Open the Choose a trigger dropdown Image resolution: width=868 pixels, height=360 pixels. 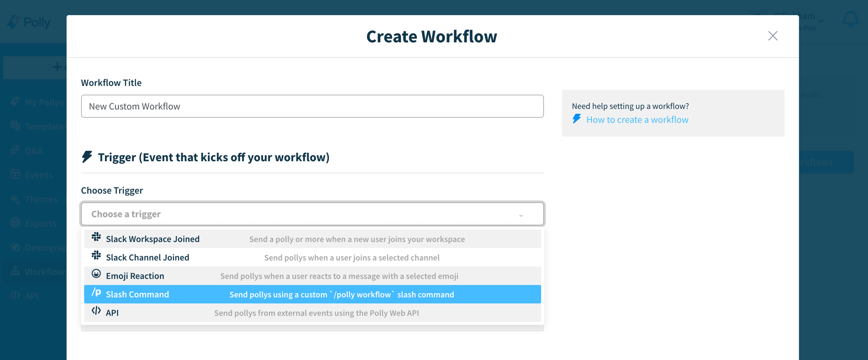pyautogui.click(x=312, y=214)
